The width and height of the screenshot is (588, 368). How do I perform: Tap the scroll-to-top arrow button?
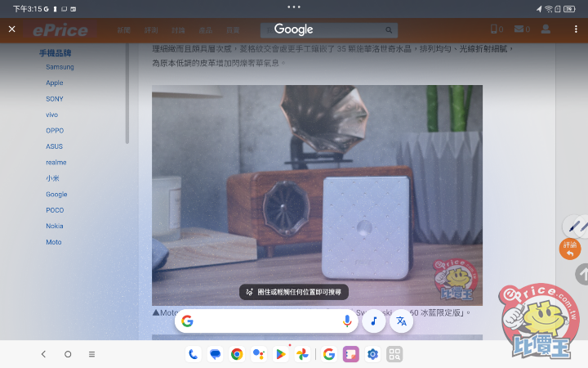pyautogui.click(x=581, y=275)
